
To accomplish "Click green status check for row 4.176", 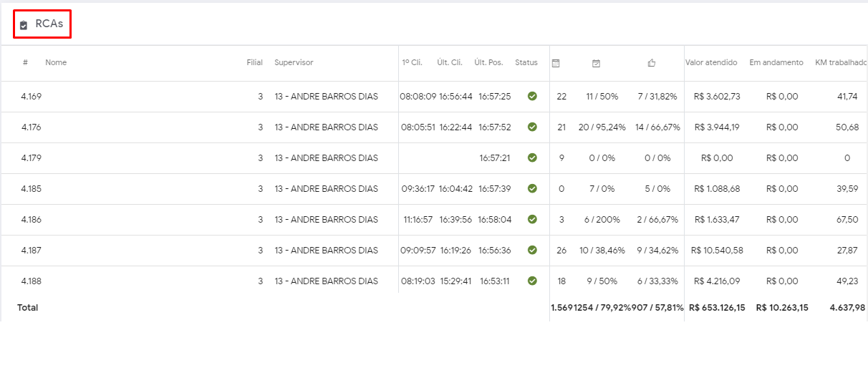I will click(532, 127).
